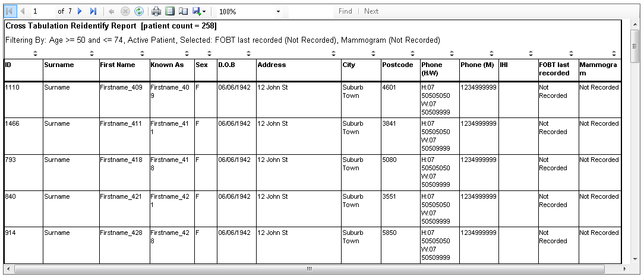This screenshot has height=280, width=644.
Task: Jump to the last report page
Action: 93,11
